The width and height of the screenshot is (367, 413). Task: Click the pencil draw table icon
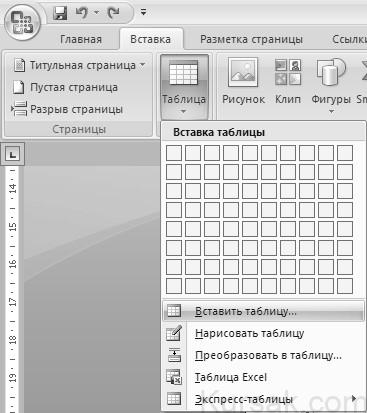[174, 333]
